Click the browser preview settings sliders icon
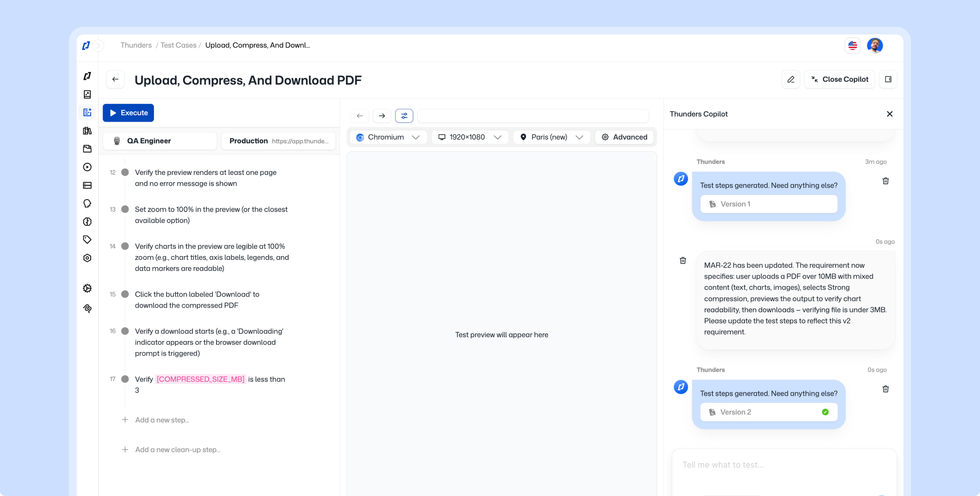The height and width of the screenshot is (496, 980). click(404, 116)
